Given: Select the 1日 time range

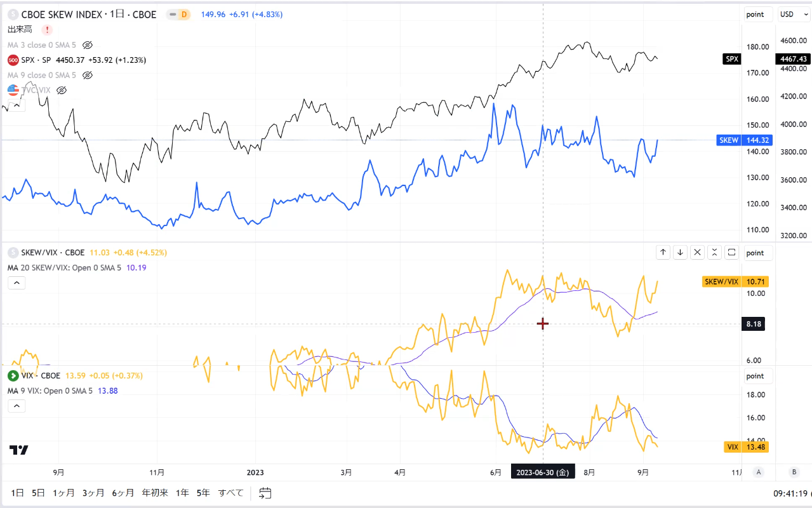Looking at the screenshot, I should [x=18, y=493].
